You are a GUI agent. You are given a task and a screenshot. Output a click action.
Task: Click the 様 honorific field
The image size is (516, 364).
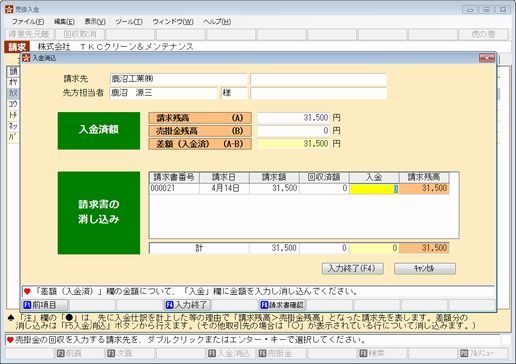234,93
